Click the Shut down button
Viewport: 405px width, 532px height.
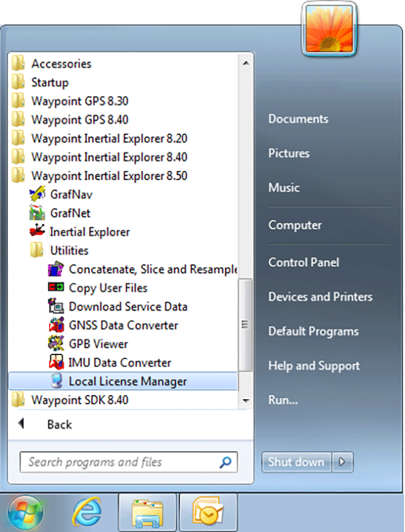[296, 462]
